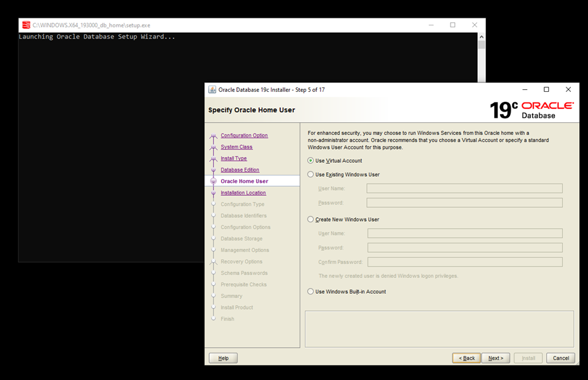Image resolution: width=588 pixels, height=380 pixels.
Task: Maximize the Oracle Database 19c Installer window
Action: (546, 89)
